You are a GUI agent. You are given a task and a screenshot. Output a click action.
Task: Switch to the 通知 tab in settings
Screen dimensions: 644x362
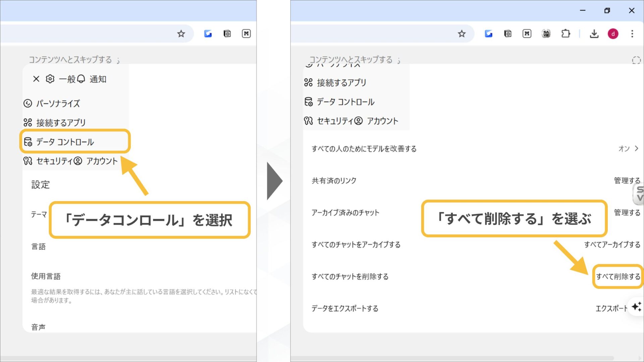coord(98,79)
